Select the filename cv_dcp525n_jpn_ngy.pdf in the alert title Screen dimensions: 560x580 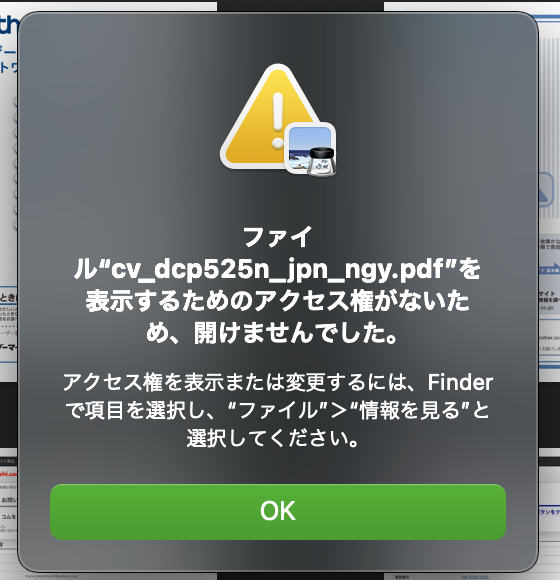277,269
